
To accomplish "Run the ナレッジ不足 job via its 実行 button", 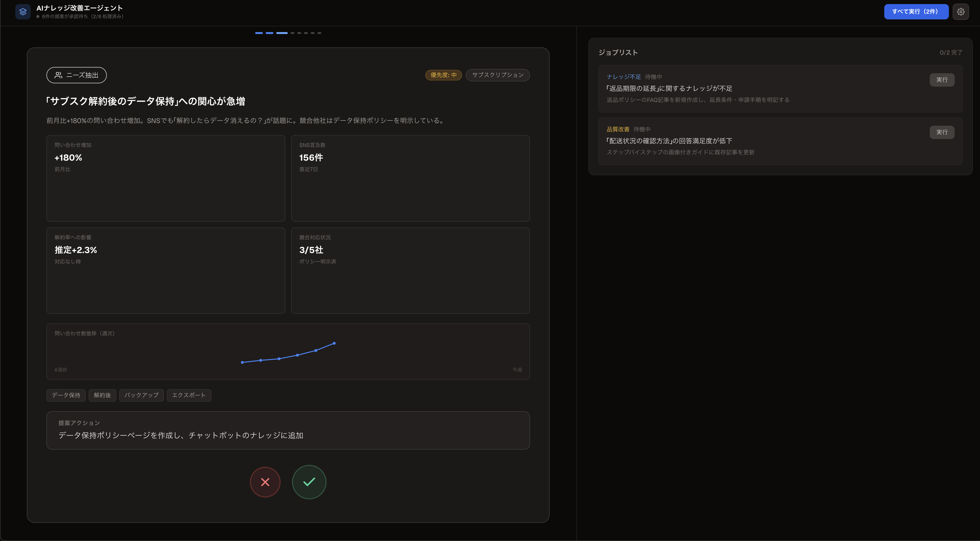I will coord(942,80).
